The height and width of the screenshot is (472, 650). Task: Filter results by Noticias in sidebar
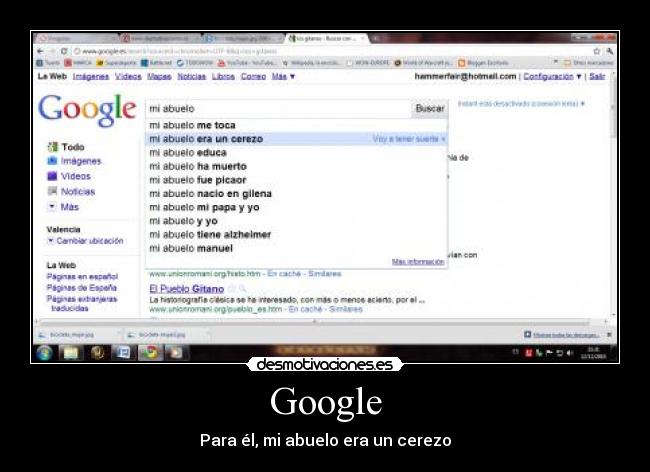pos(71,192)
